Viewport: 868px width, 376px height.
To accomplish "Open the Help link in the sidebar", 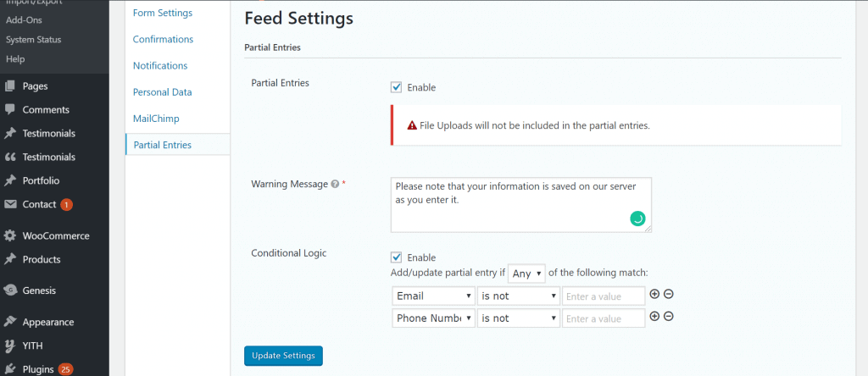I will 15,59.
